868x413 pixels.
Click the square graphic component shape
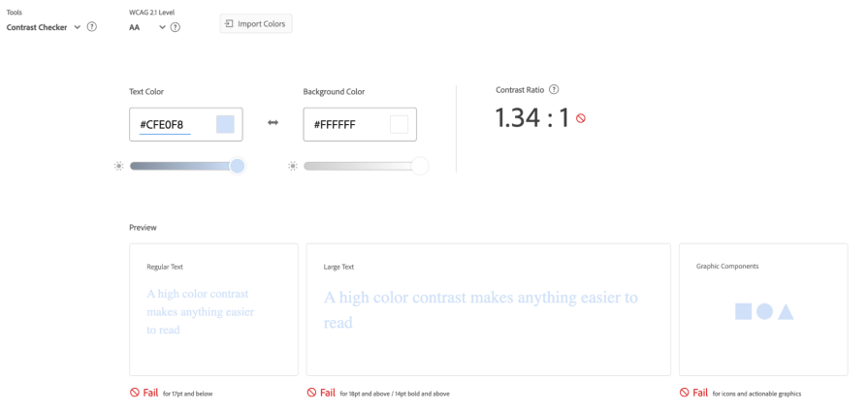[743, 311]
